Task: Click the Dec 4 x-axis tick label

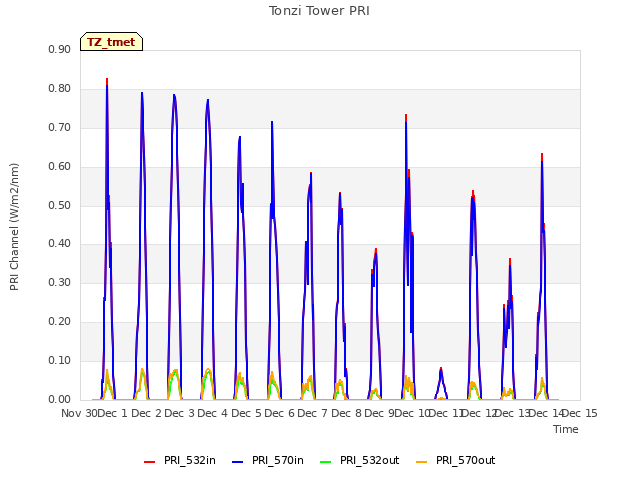Action: 213,413
